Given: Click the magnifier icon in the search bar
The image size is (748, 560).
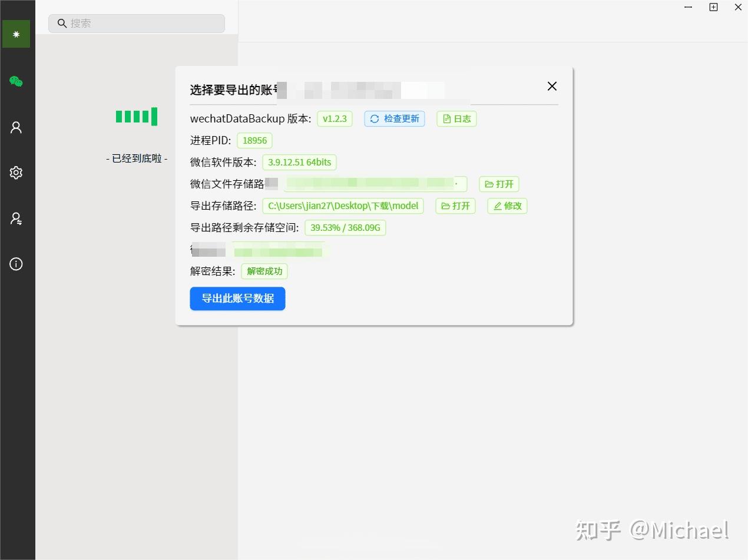Looking at the screenshot, I should pos(62,23).
